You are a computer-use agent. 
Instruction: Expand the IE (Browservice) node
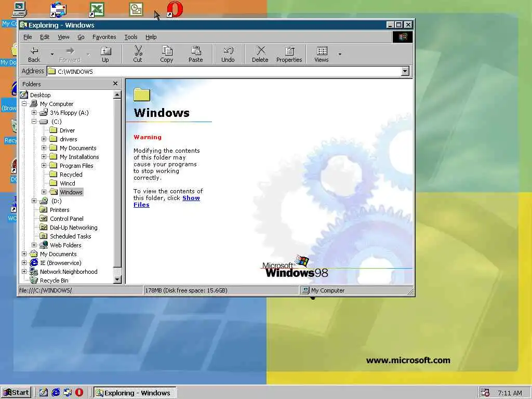point(24,262)
